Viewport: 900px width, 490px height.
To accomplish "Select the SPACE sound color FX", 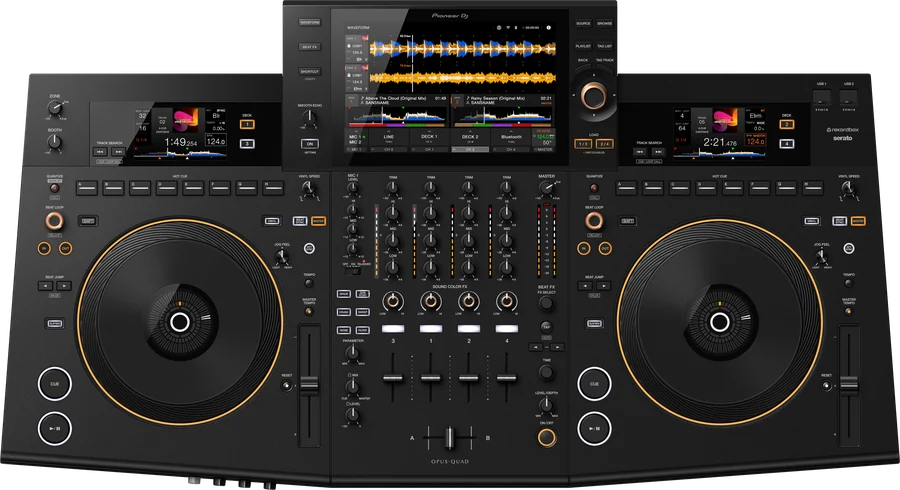I will coord(344,294).
